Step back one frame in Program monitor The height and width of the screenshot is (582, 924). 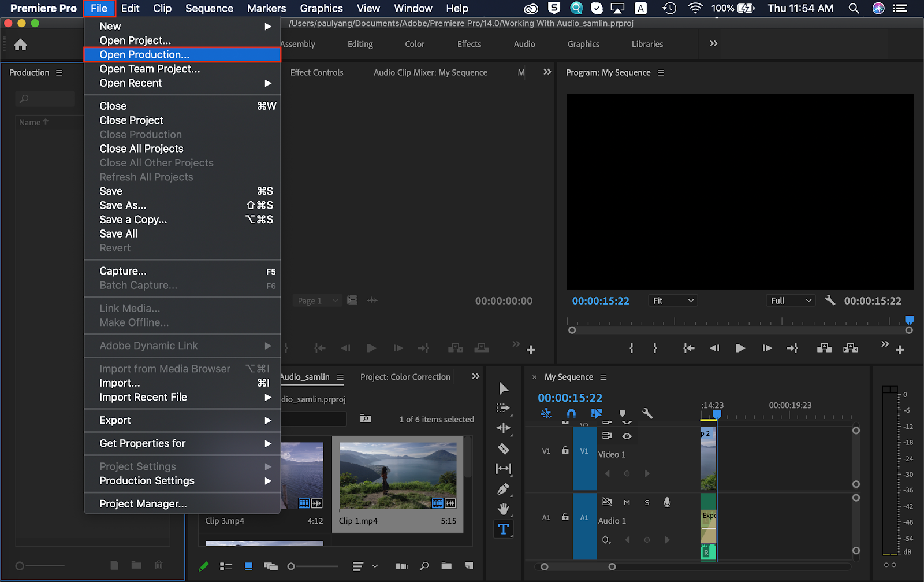click(714, 348)
